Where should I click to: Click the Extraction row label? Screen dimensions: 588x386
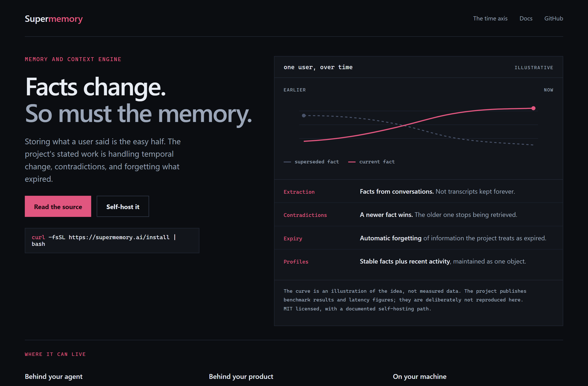click(299, 192)
